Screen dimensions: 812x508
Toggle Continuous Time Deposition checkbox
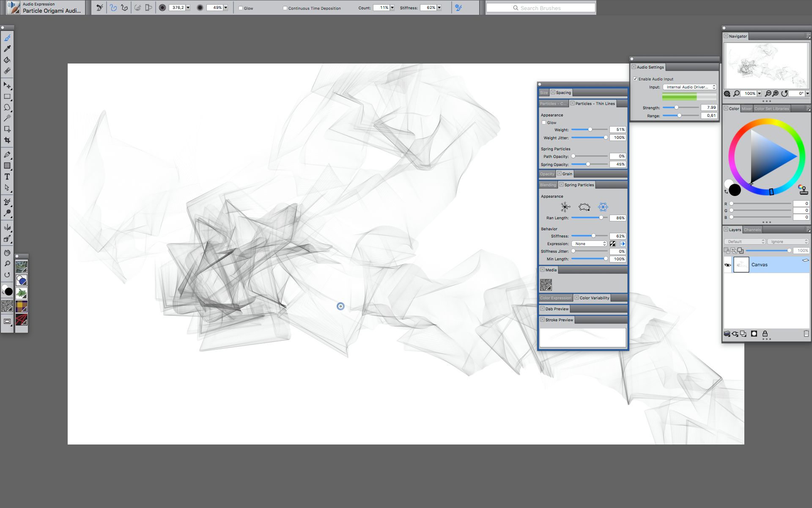click(285, 8)
